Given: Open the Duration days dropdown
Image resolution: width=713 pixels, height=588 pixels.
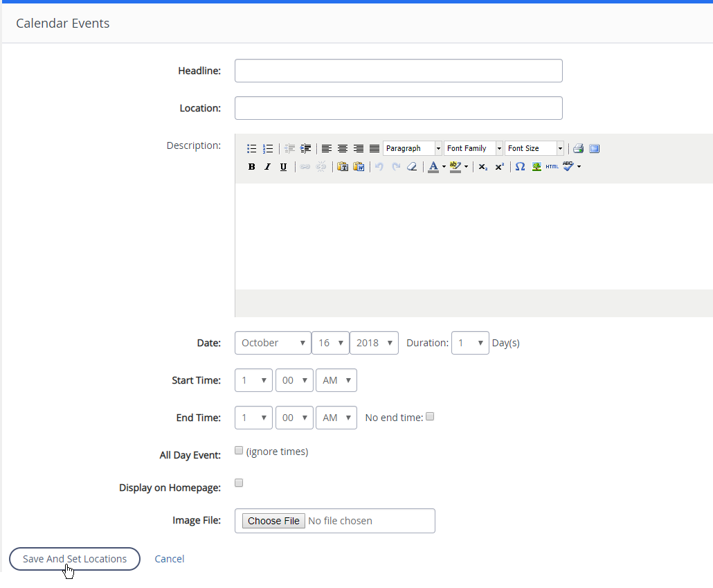Looking at the screenshot, I should (470, 343).
